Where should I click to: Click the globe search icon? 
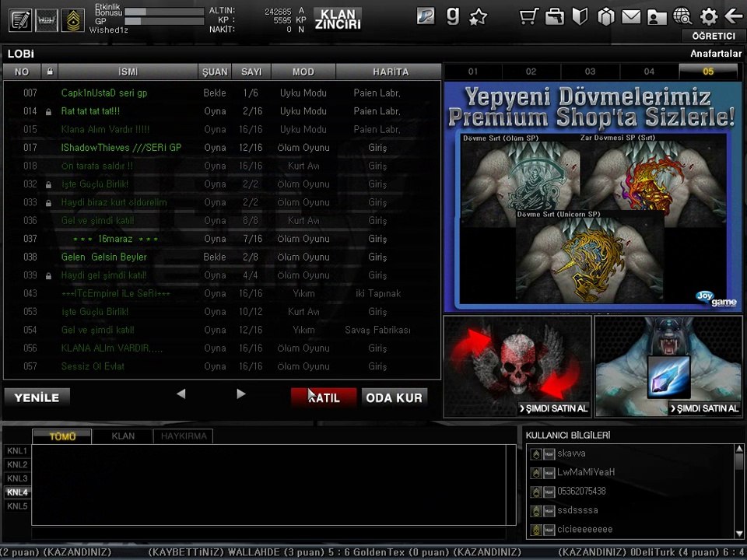click(x=682, y=17)
